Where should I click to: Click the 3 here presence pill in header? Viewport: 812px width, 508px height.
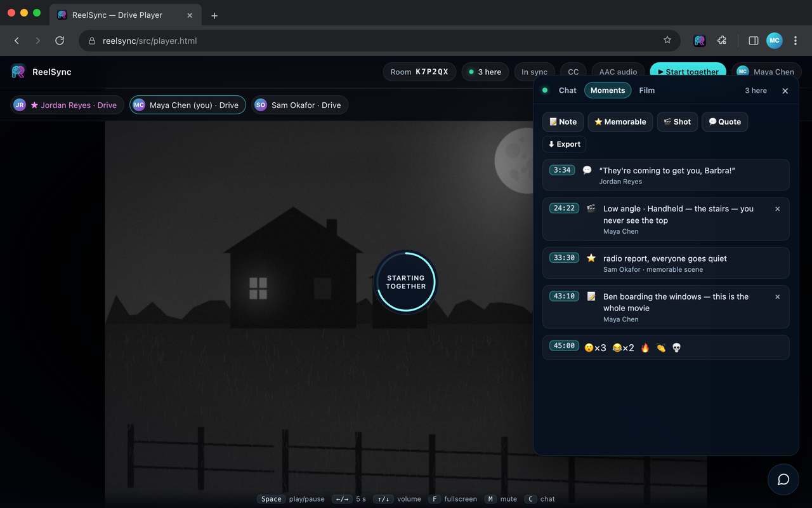485,72
